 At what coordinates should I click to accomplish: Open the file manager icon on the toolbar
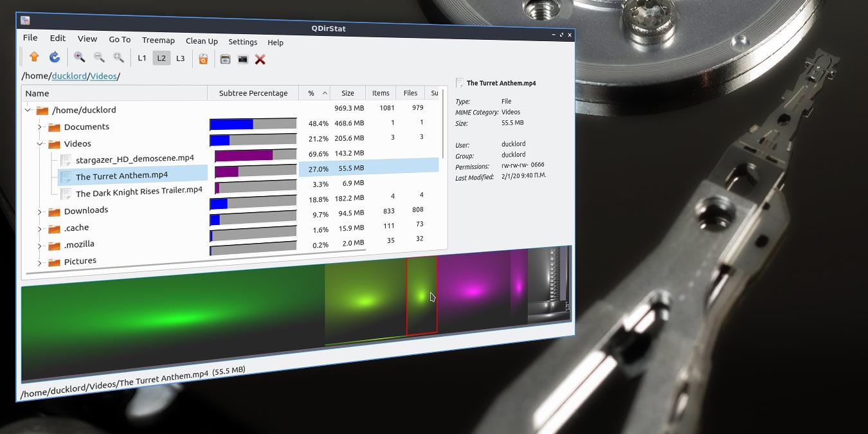224,59
